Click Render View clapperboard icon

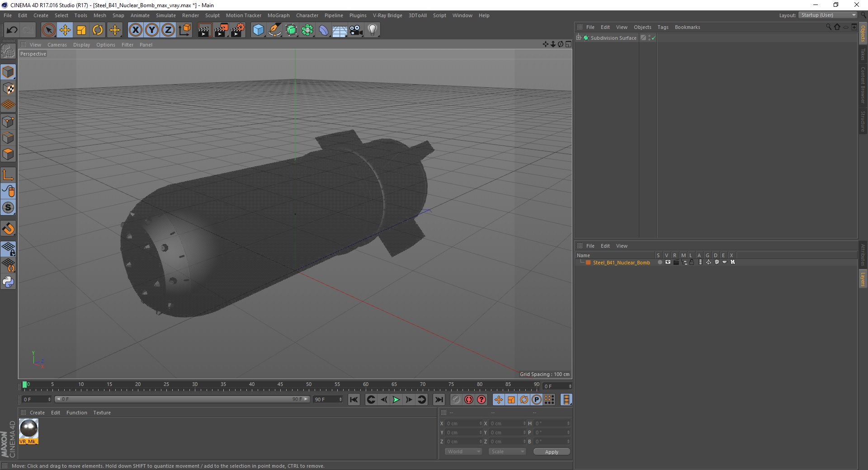coord(204,30)
